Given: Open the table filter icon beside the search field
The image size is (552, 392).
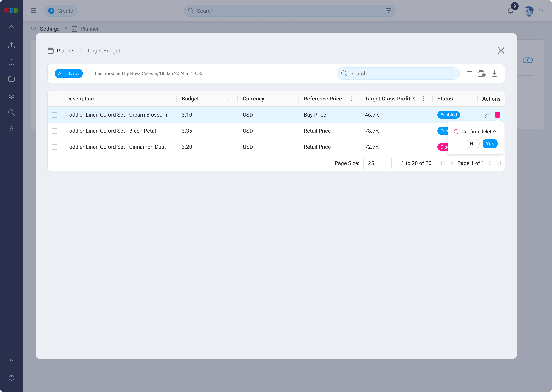Looking at the screenshot, I should click(x=469, y=73).
